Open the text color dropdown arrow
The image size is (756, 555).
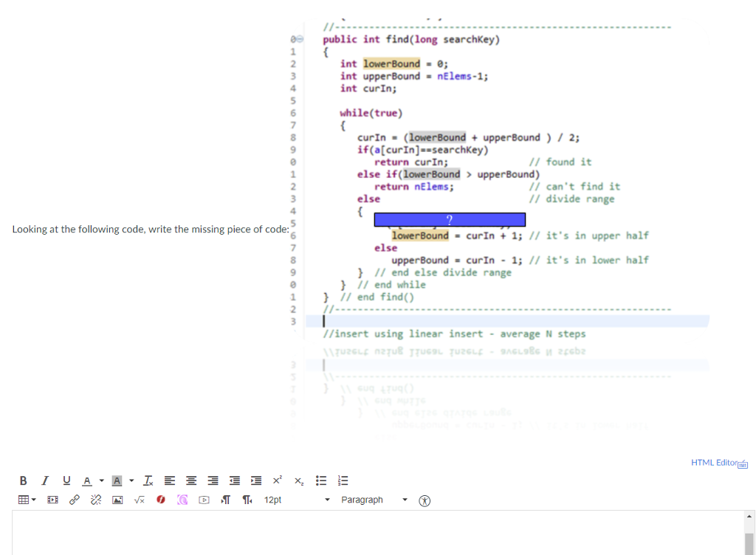100,480
